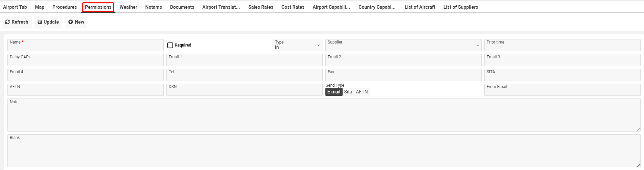This screenshot has height=170, width=644.
Task: Open the Weather tab
Action: 128,7
